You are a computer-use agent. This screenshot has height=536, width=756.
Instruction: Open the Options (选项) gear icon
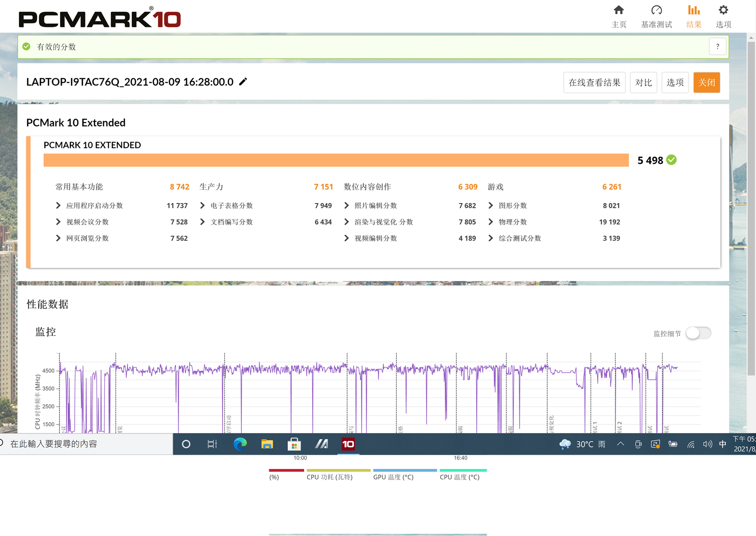point(723,10)
